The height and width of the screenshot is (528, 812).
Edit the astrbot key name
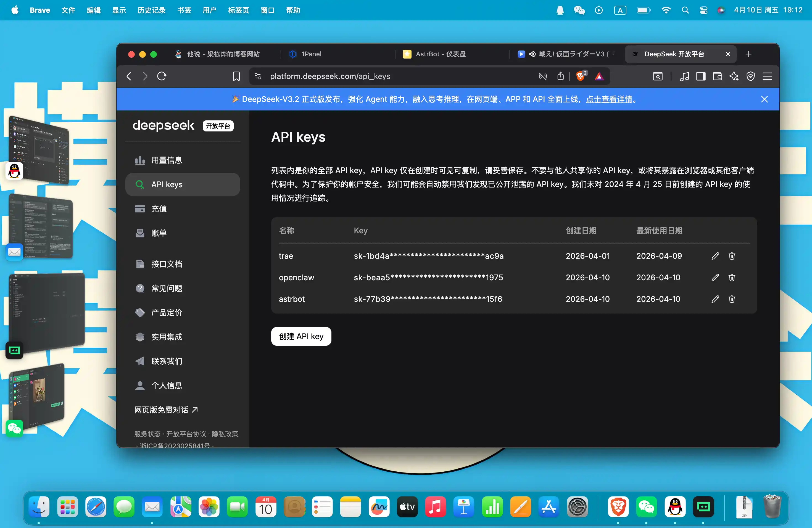(715, 299)
